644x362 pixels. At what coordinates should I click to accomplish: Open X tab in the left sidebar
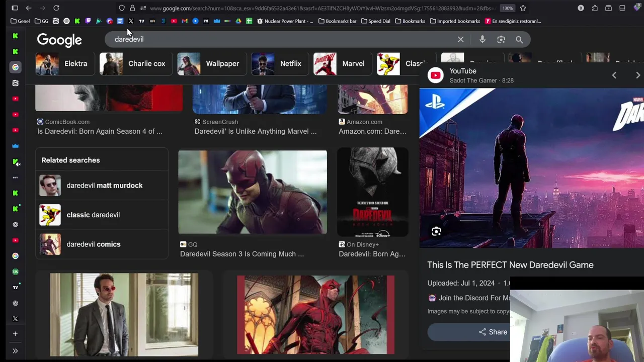(15, 319)
